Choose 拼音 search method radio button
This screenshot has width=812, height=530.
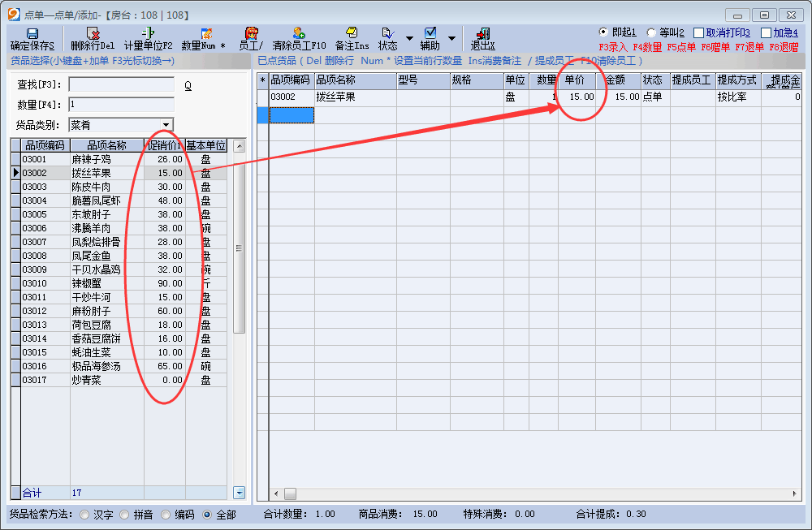tap(124, 514)
